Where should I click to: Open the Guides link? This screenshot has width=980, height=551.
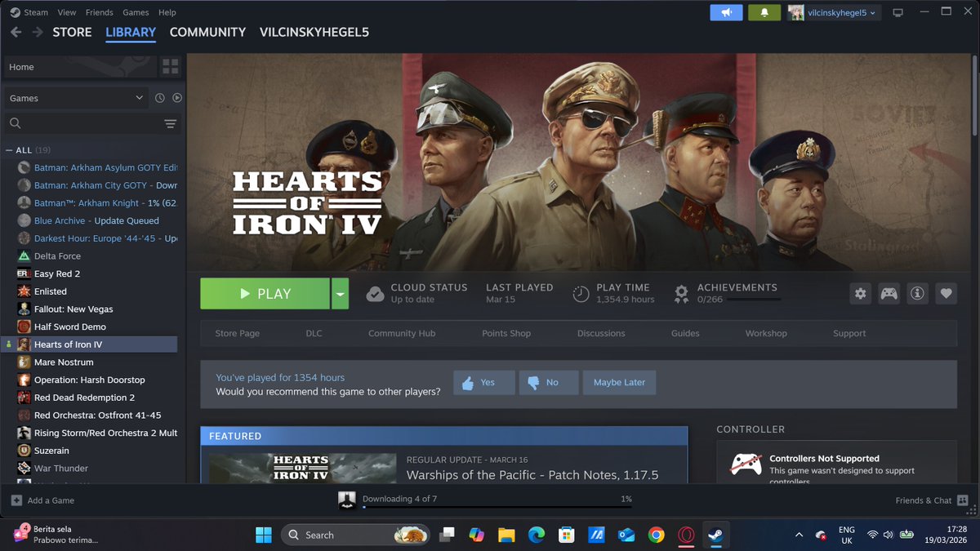685,333
